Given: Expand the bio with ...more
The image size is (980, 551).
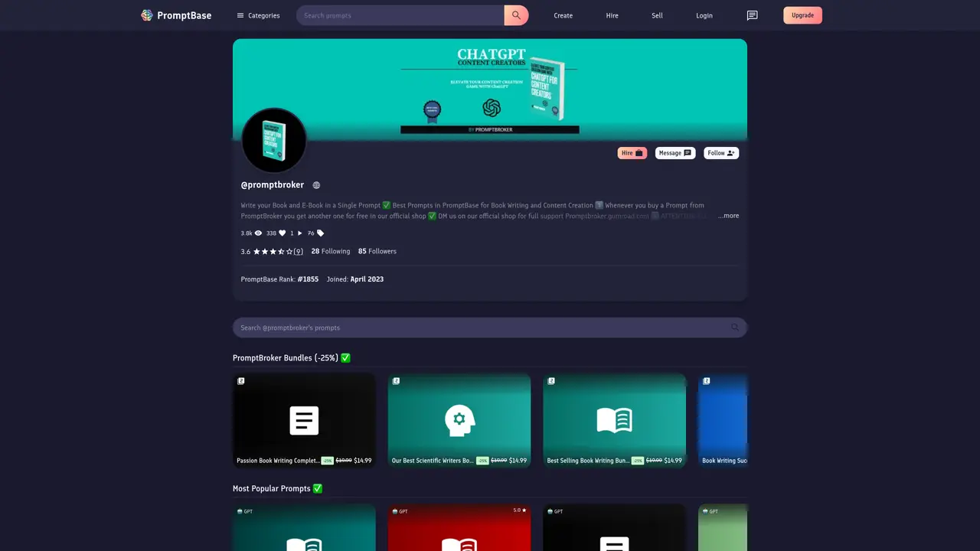Looking at the screenshot, I should (x=729, y=216).
